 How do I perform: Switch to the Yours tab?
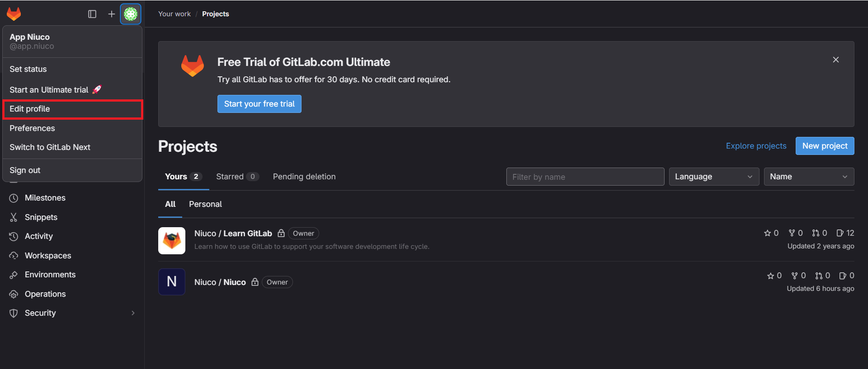coord(184,177)
